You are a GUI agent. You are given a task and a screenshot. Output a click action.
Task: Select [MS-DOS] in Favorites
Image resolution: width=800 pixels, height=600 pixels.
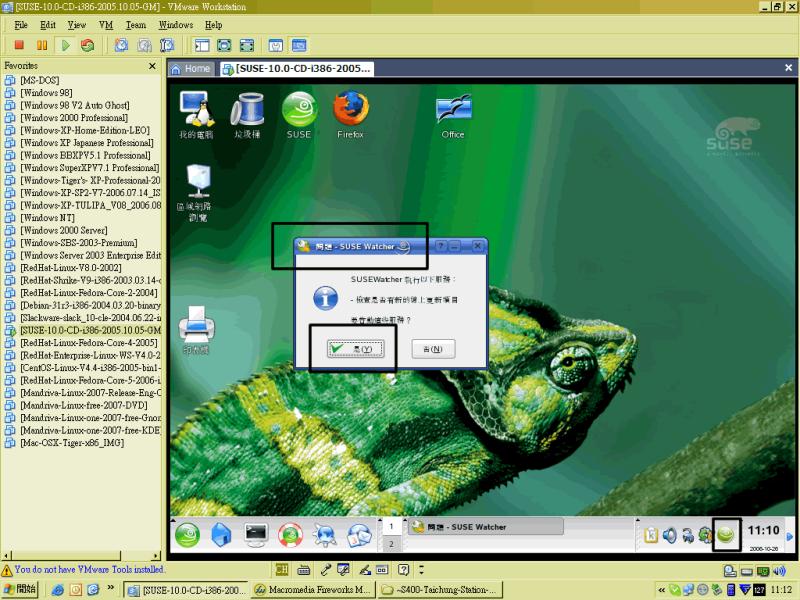(x=40, y=80)
